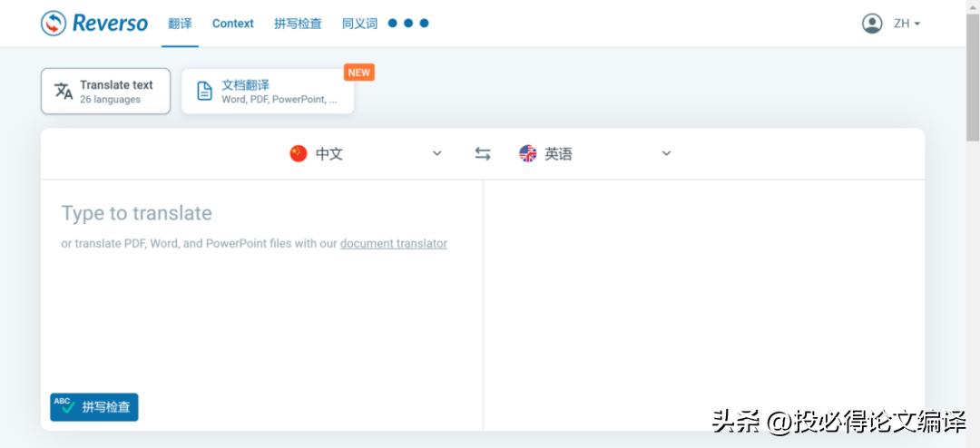Select the 文档翻译 document card
Viewport: 980px width, 448px height.
click(x=268, y=92)
